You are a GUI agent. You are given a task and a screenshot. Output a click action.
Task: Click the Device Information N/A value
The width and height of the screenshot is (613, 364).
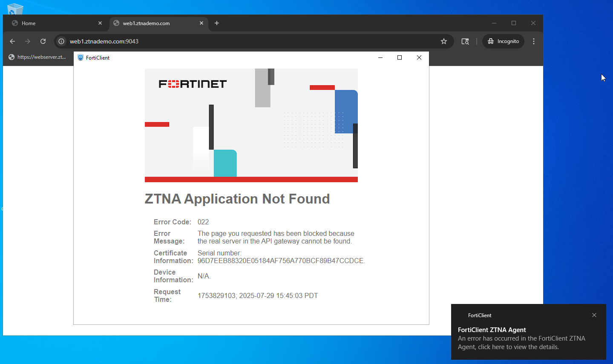pos(204,276)
